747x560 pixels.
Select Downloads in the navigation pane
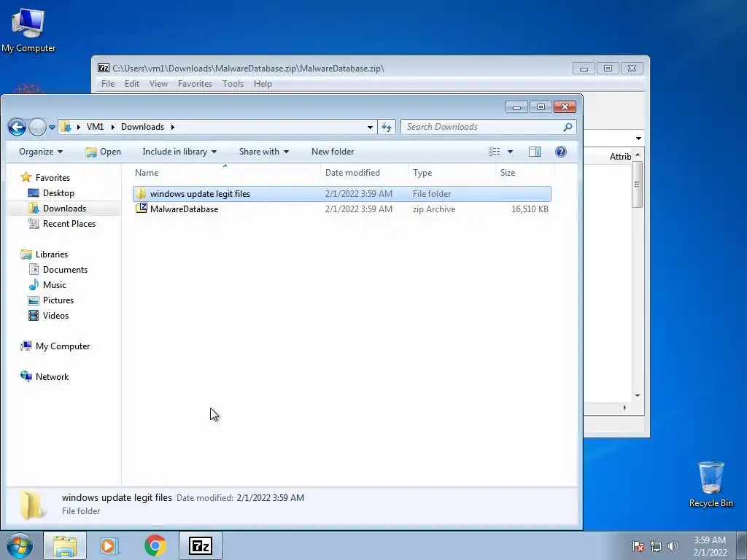[64, 208]
